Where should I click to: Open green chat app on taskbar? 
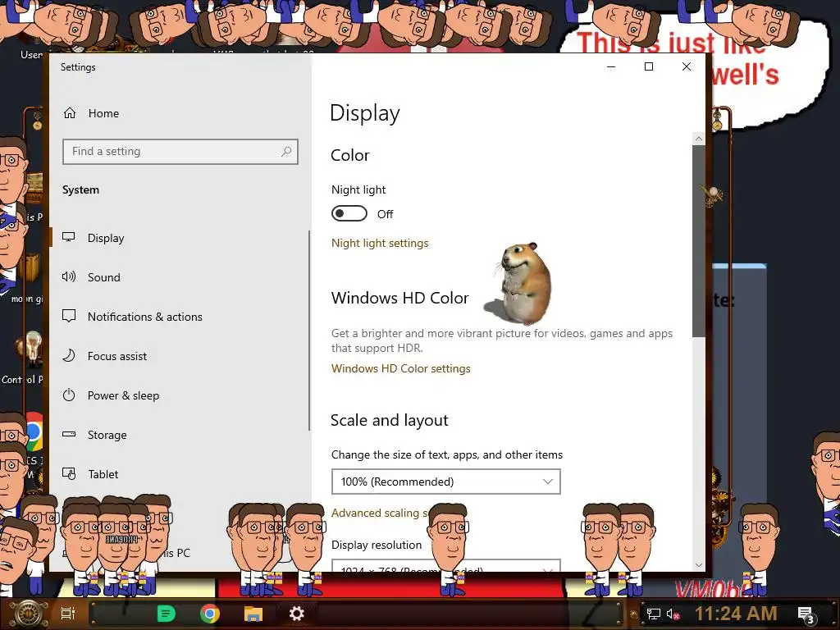[166, 614]
